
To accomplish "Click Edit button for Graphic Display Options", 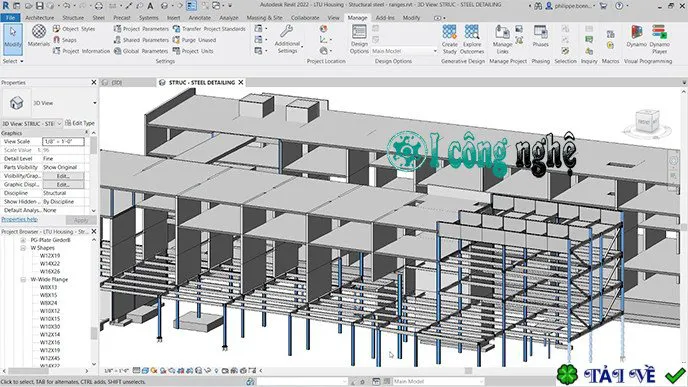I will [63, 185].
